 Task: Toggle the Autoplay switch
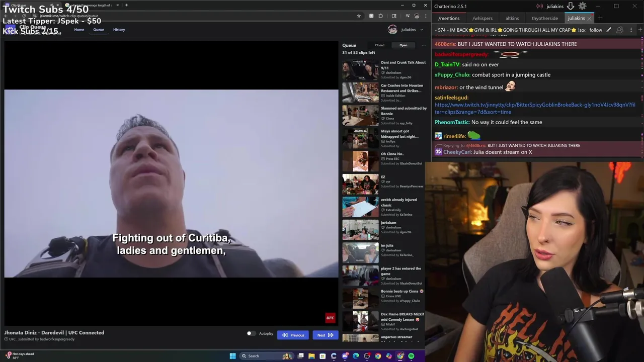(x=251, y=333)
